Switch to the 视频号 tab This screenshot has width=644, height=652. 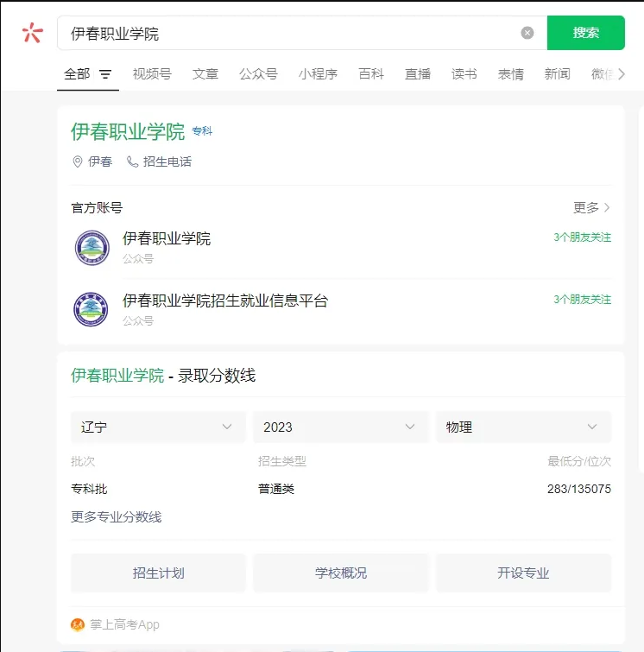[152, 74]
